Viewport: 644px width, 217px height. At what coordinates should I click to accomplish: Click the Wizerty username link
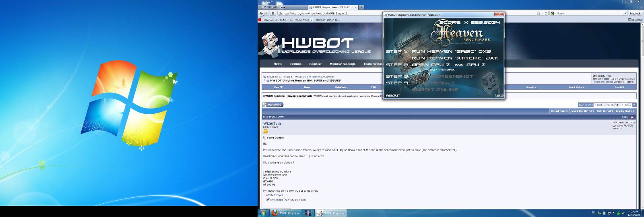click(270, 124)
